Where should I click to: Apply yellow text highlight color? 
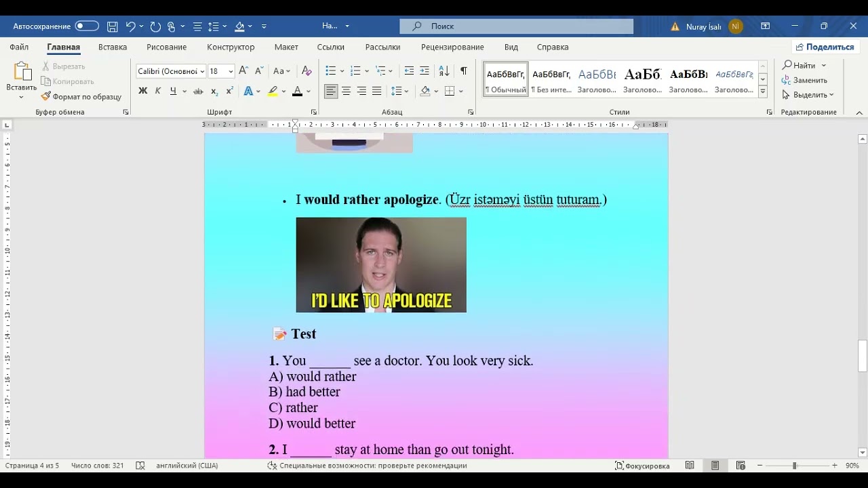pos(273,91)
